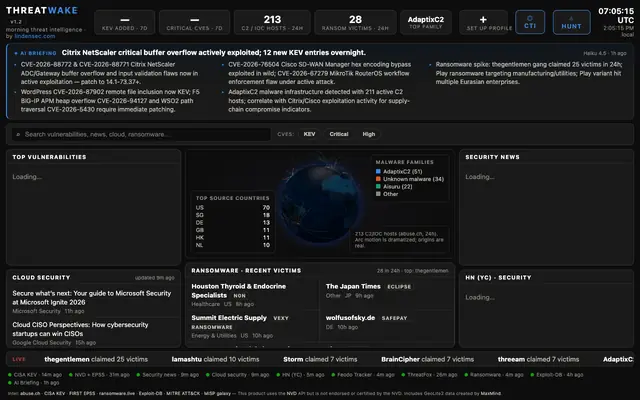Click thegentlemen in the live ticker
Image resolution: width=640 pixels, height=400 pixels.
[67, 359]
